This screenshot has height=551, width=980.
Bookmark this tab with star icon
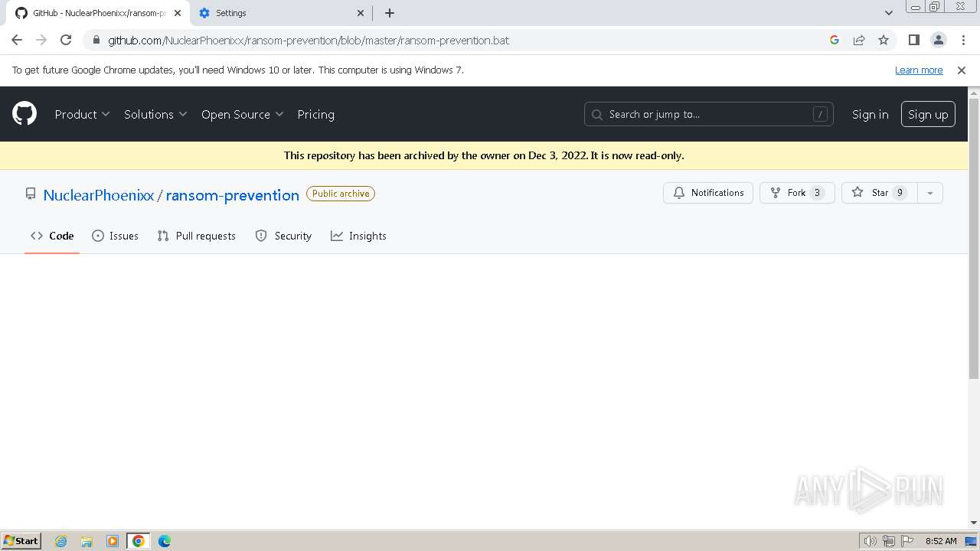[x=884, y=40]
